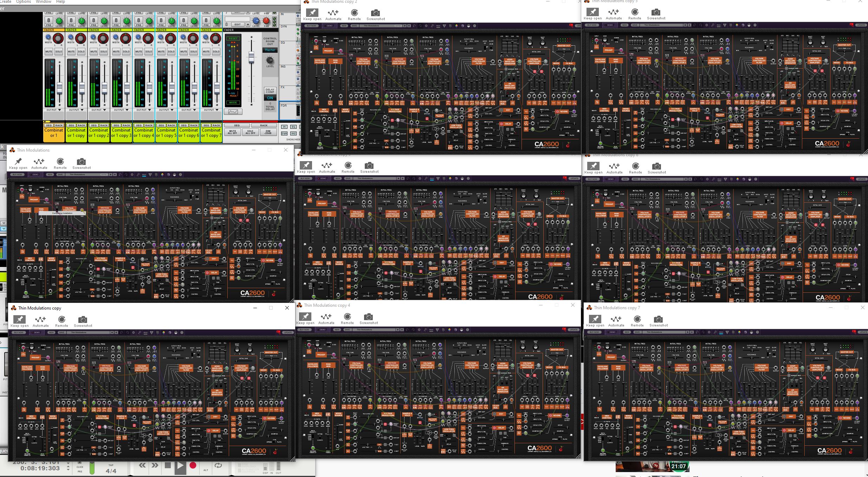
Task: Click BUY NOW in Thin Modulations plugin toolbar
Action: [x=17, y=174]
